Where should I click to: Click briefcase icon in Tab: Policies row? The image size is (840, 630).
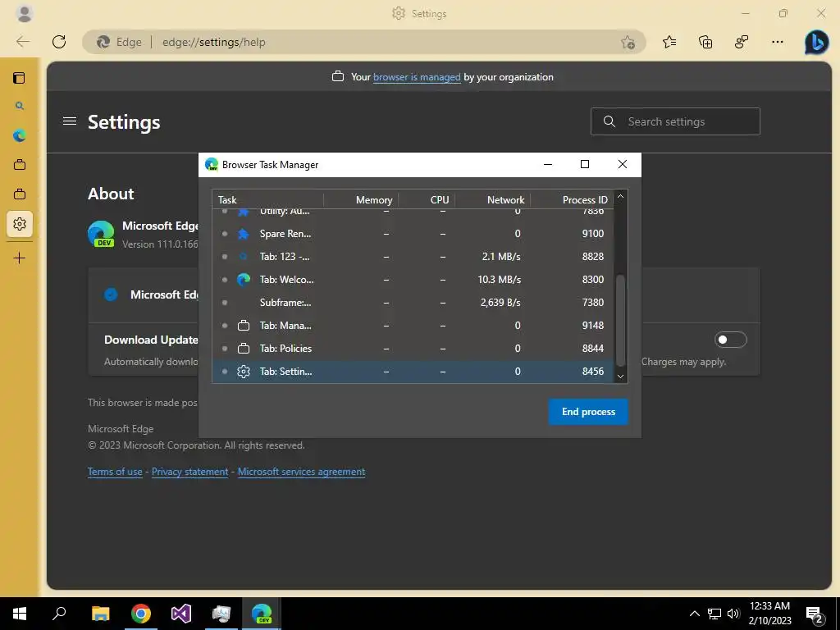point(243,349)
